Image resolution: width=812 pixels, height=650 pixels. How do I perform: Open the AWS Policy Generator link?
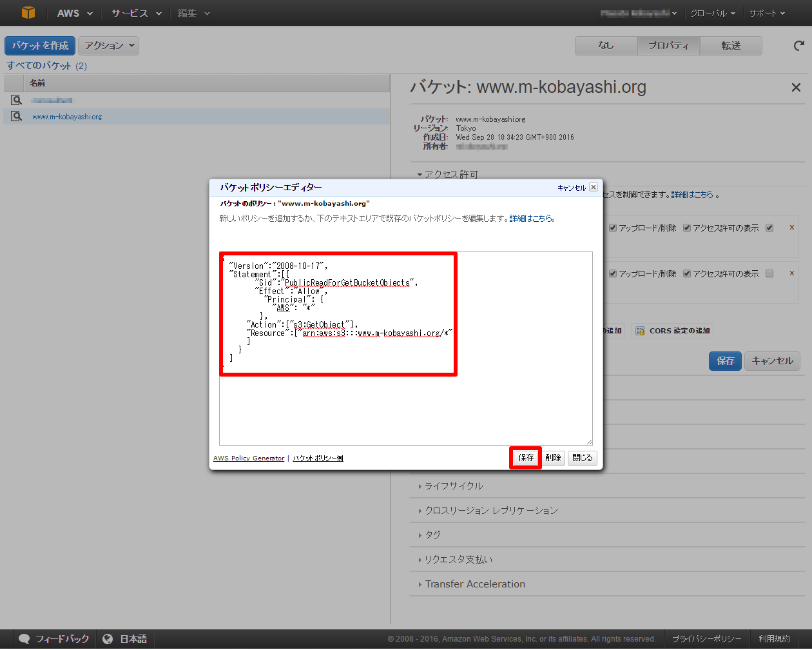pos(249,458)
